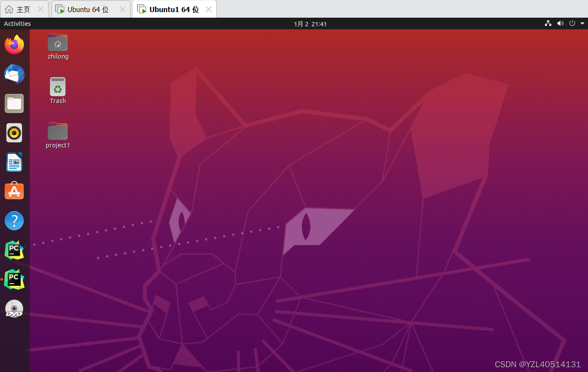
Task: Open Firefox from the dock
Action: [x=14, y=44]
